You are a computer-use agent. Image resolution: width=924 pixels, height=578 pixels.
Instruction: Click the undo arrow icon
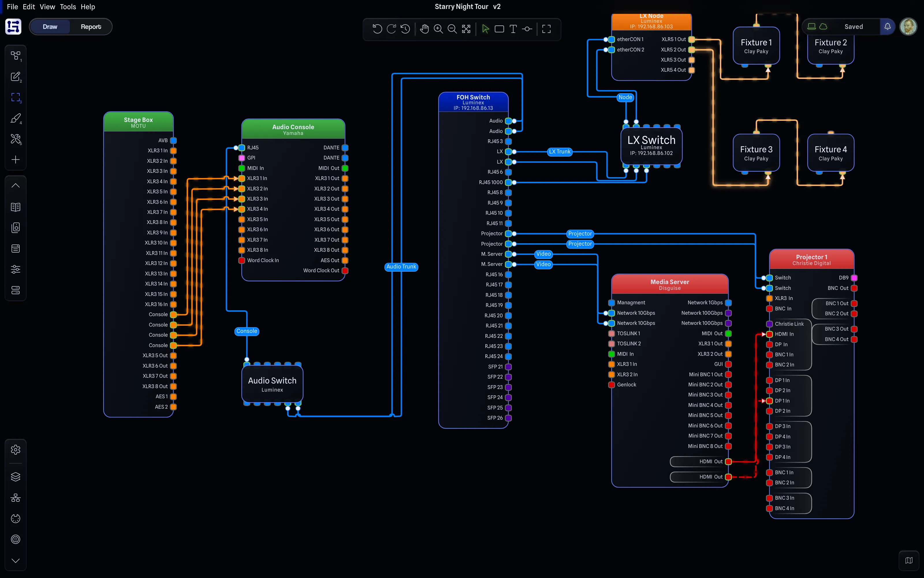[x=377, y=29]
